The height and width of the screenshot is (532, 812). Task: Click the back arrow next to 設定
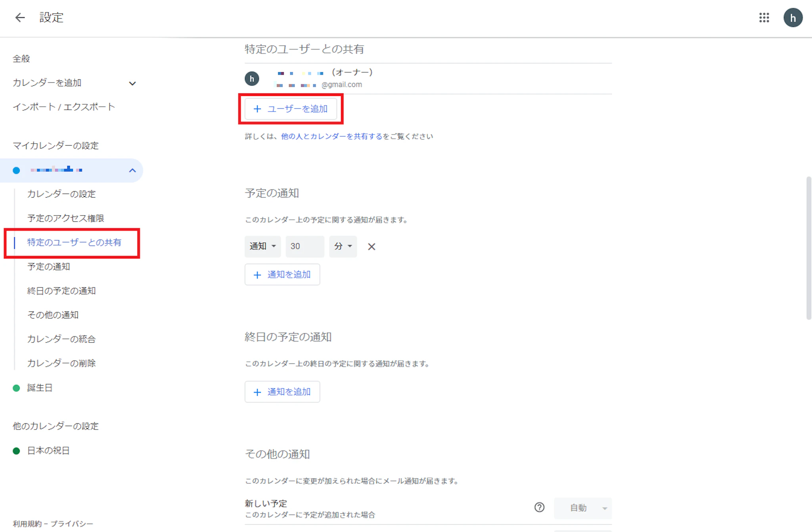[x=20, y=17]
